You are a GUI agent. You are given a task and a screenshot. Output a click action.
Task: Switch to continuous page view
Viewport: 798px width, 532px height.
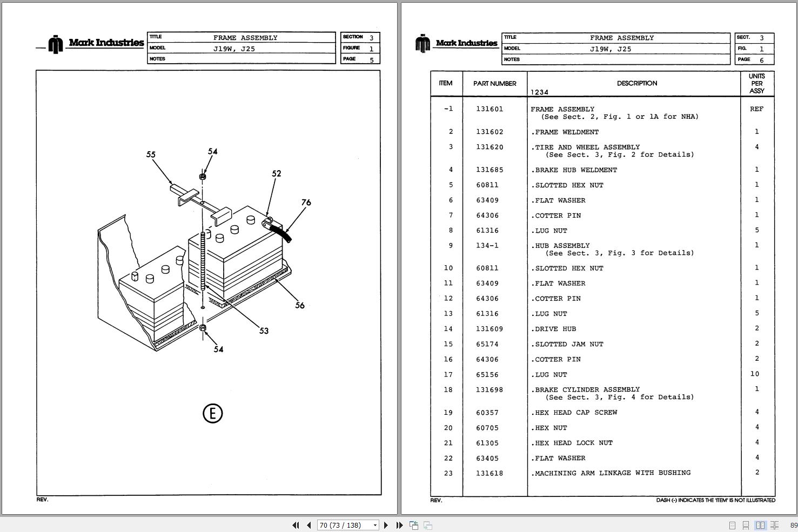click(746, 525)
